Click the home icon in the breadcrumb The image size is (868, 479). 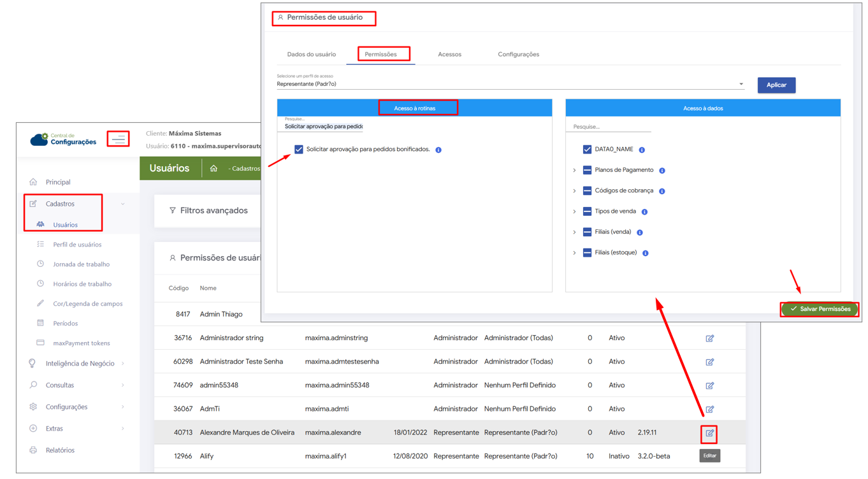(213, 169)
